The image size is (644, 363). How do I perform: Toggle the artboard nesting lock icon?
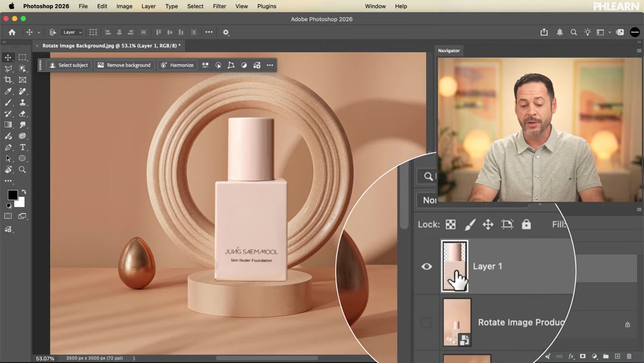[x=507, y=224]
